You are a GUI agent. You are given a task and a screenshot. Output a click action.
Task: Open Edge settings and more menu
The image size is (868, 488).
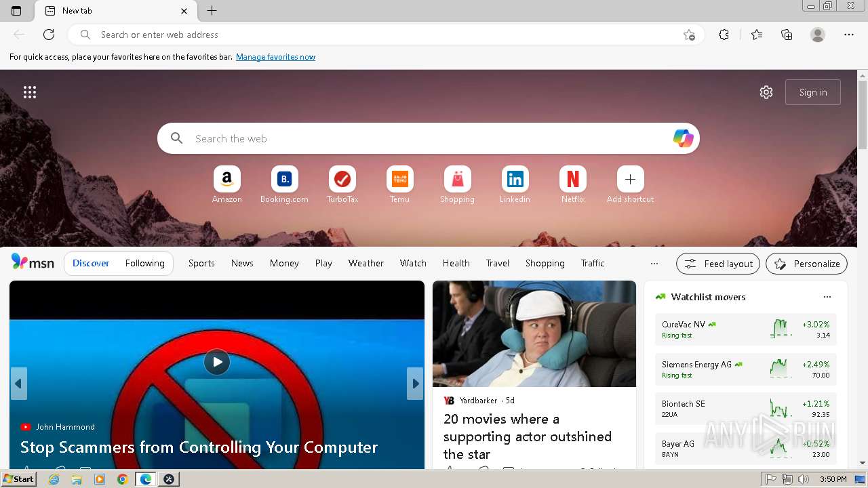(849, 35)
